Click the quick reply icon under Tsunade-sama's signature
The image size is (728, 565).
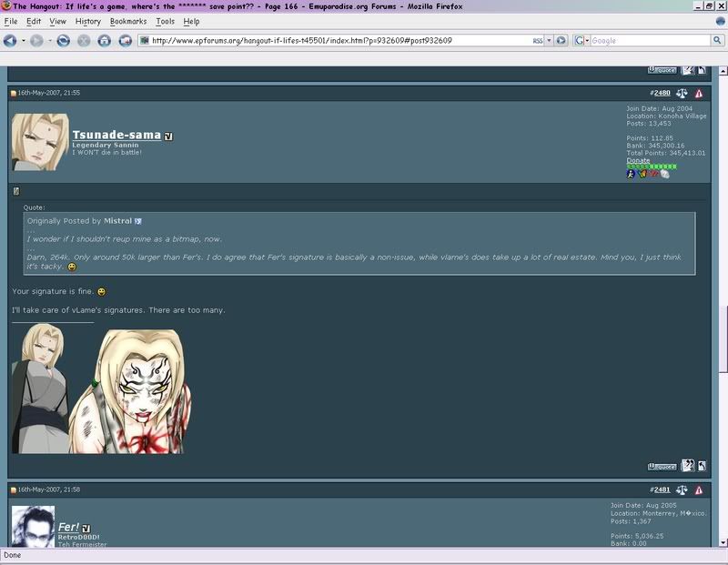click(x=702, y=466)
